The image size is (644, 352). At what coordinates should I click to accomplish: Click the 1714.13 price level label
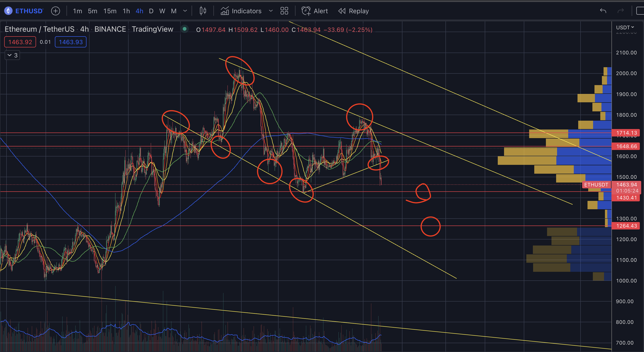626,133
